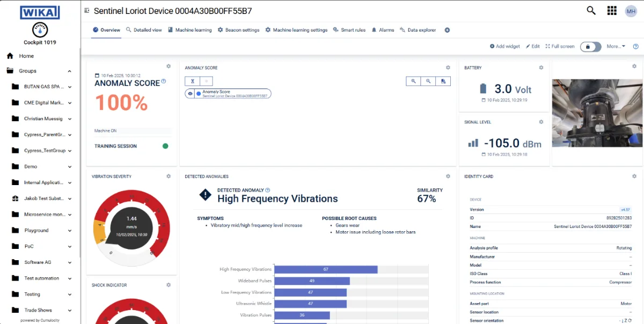
Task: Click the export data icon on the chart
Action: tap(443, 81)
